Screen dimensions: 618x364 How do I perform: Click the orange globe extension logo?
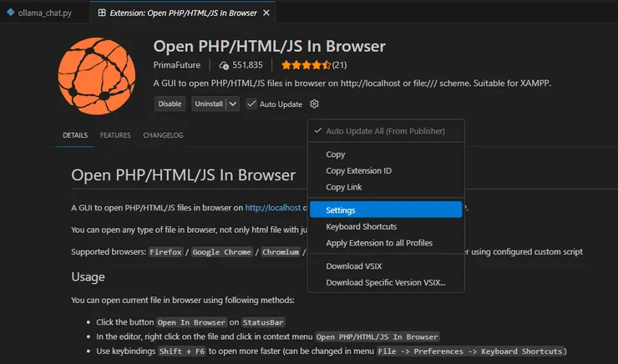(x=97, y=76)
